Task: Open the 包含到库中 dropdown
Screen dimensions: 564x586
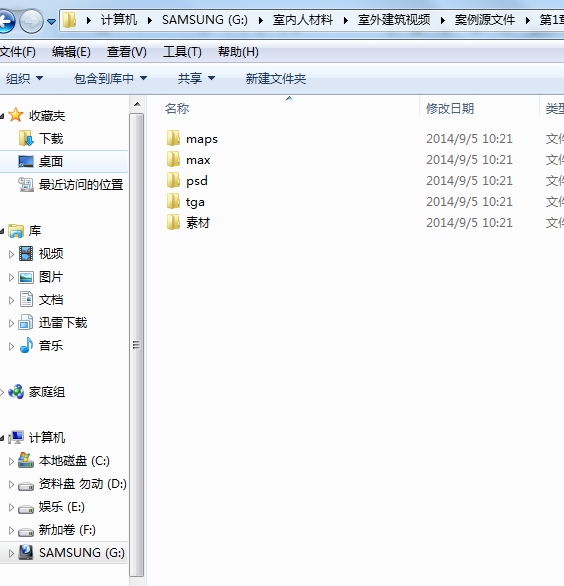Action: [x=111, y=78]
